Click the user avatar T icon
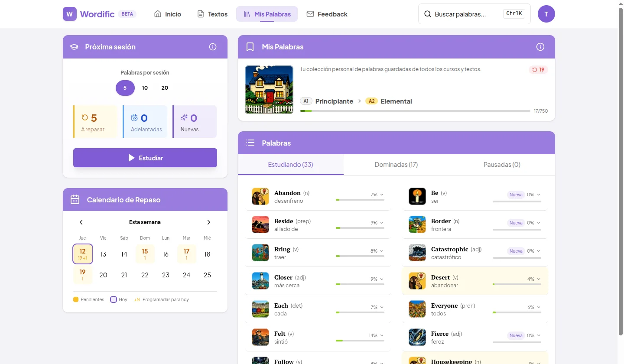 [x=546, y=14]
